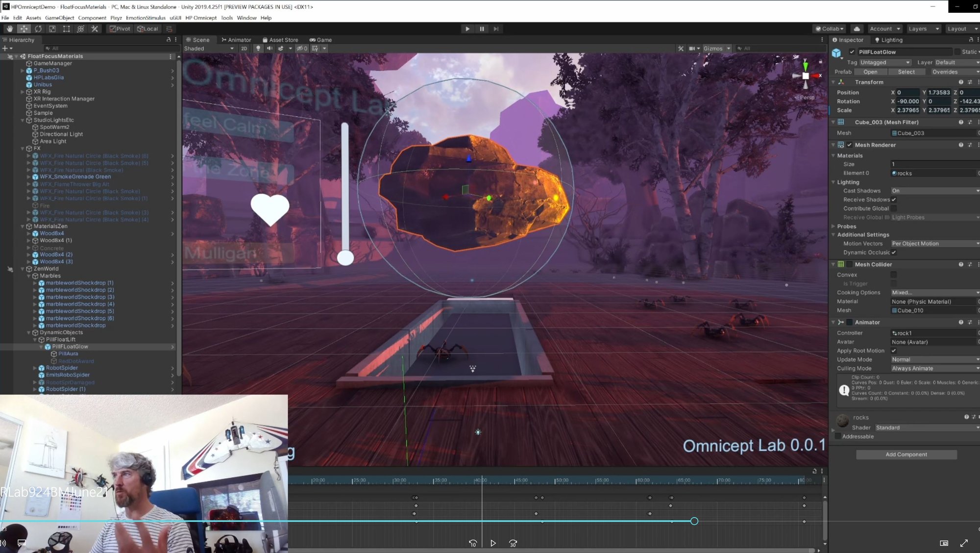980x553 pixels.
Task: Toggle PillFLoatGlow object active checkbox
Action: click(852, 52)
